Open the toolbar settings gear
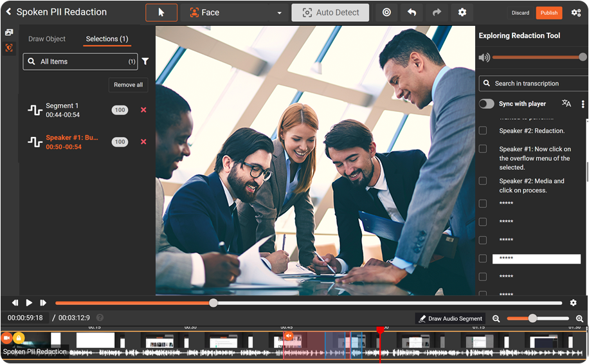The image size is (589, 364). tap(462, 13)
